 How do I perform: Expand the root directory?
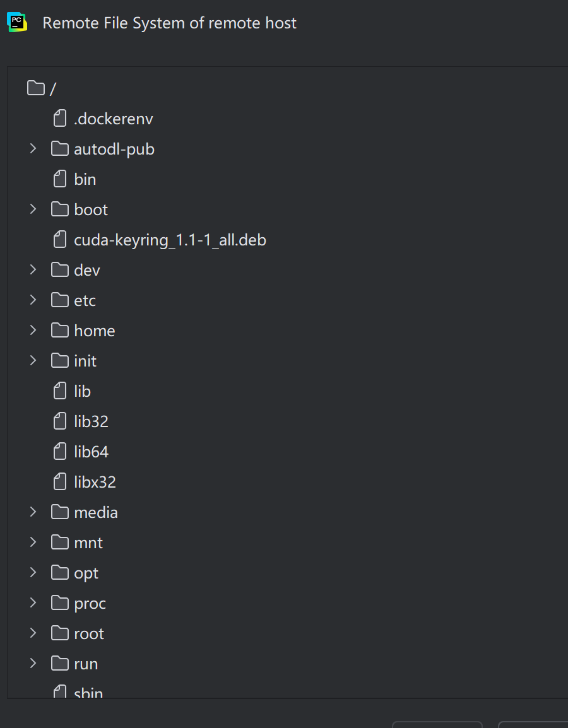click(x=33, y=633)
